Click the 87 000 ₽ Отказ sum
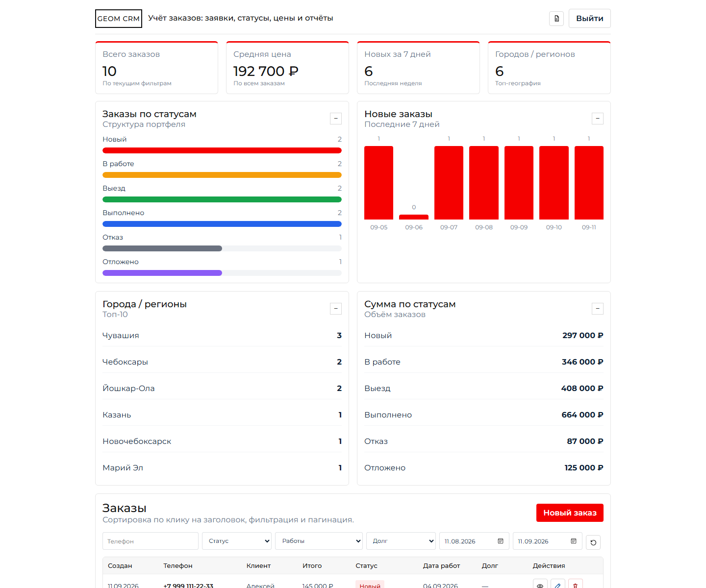The height and width of the screenshot is (588, 706). (x=585, y=441)
